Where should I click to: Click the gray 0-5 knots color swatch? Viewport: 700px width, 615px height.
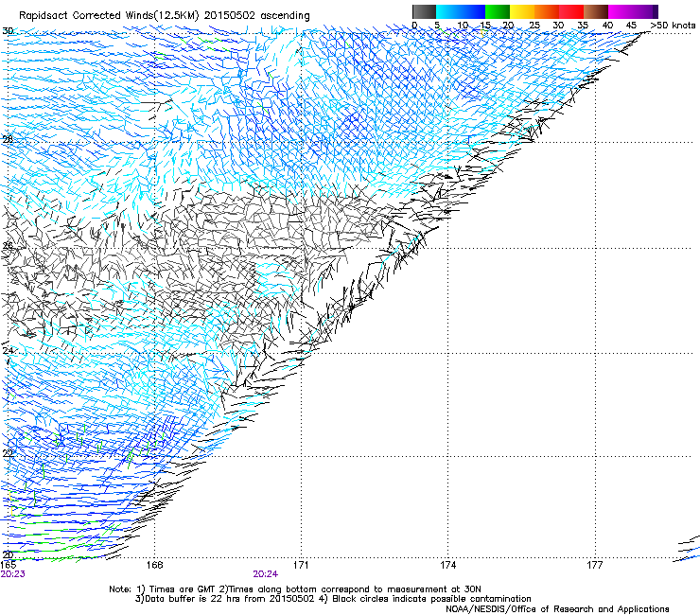tap(424, 11)
